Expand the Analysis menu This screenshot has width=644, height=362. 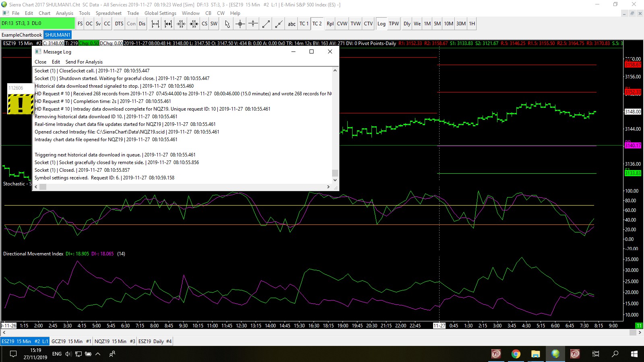tap(64, 13)
